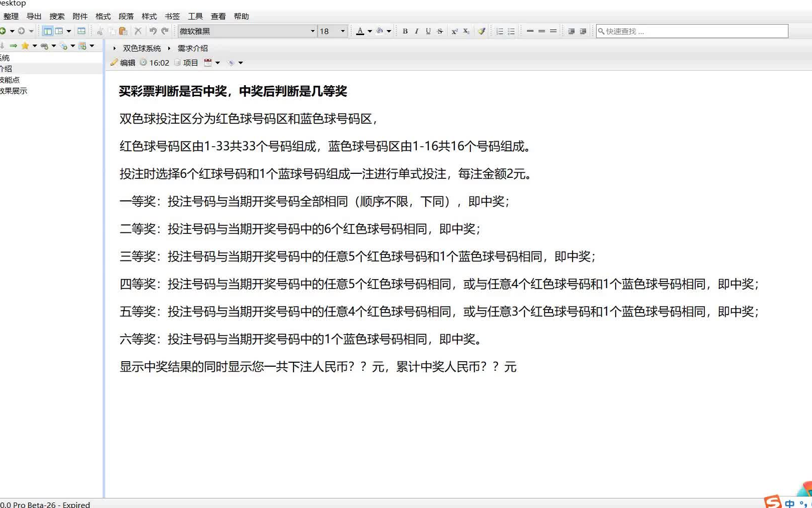The height and width of the screenshot is (508, 812).
Task: Click the 编辑 edit button label
Action: 128,63
